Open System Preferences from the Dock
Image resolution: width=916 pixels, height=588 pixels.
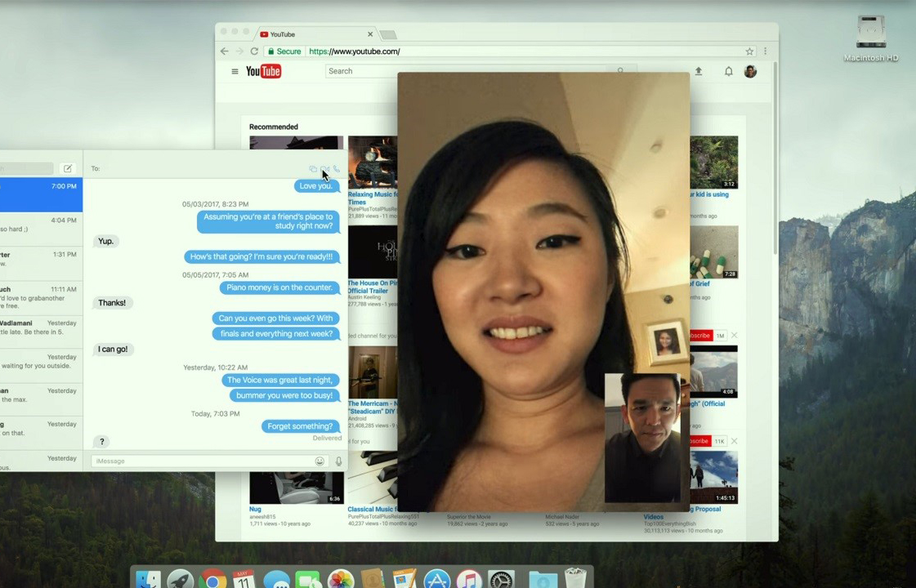pos(501,580)
